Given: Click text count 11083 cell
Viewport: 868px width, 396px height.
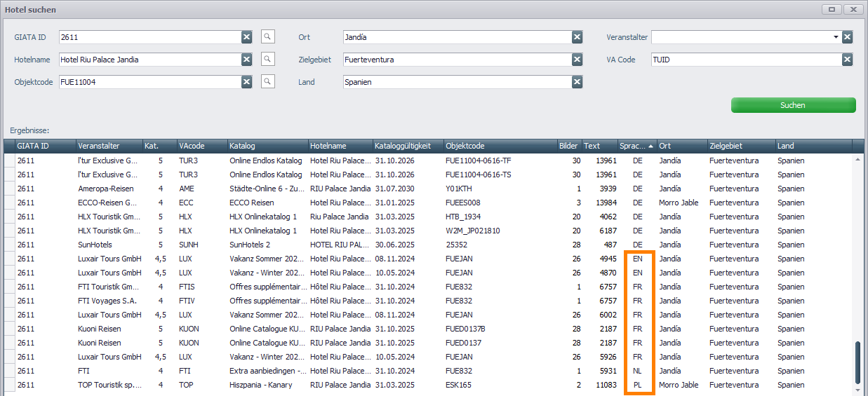Looking at the screenshot, I should tap(599, 385).
